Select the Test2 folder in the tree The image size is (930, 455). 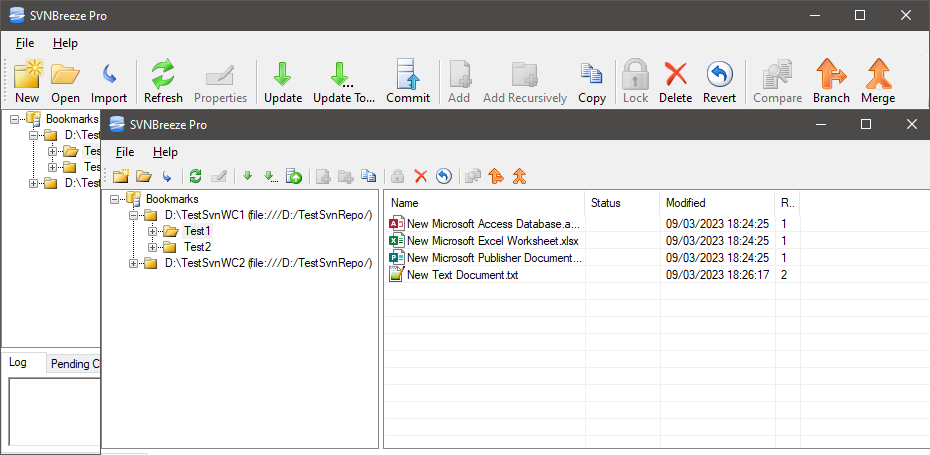pyautogui.click(x=198, y=247)
